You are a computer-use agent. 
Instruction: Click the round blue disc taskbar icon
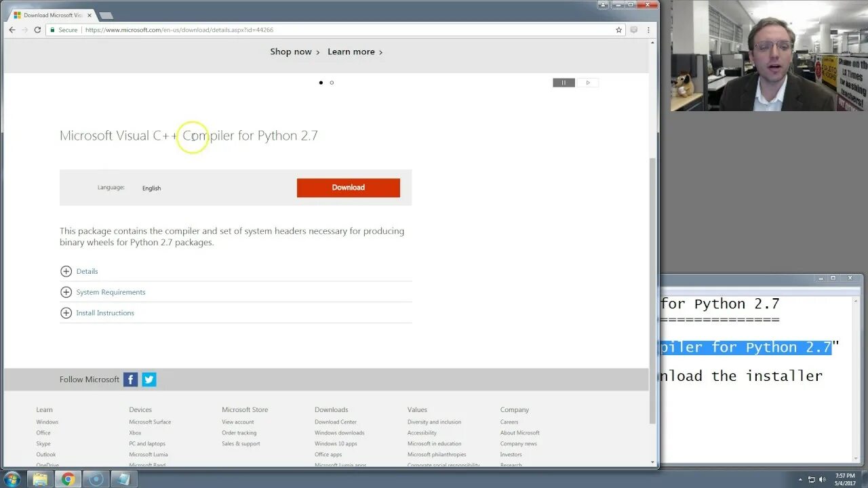coord(96,479)
